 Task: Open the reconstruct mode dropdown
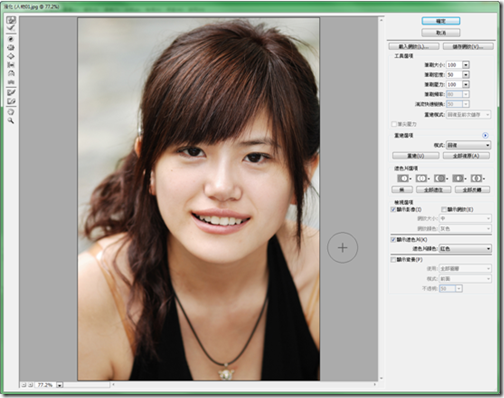click(x=468, y=145)
